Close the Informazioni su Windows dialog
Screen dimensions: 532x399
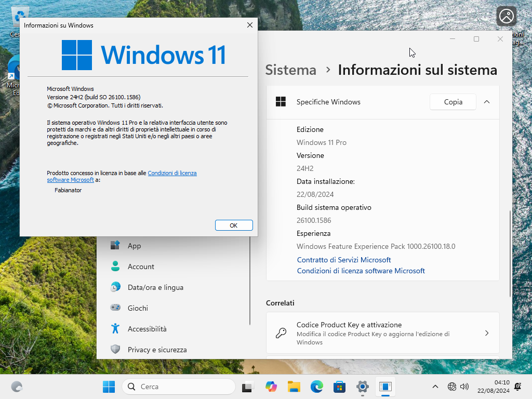pos(250,25)
